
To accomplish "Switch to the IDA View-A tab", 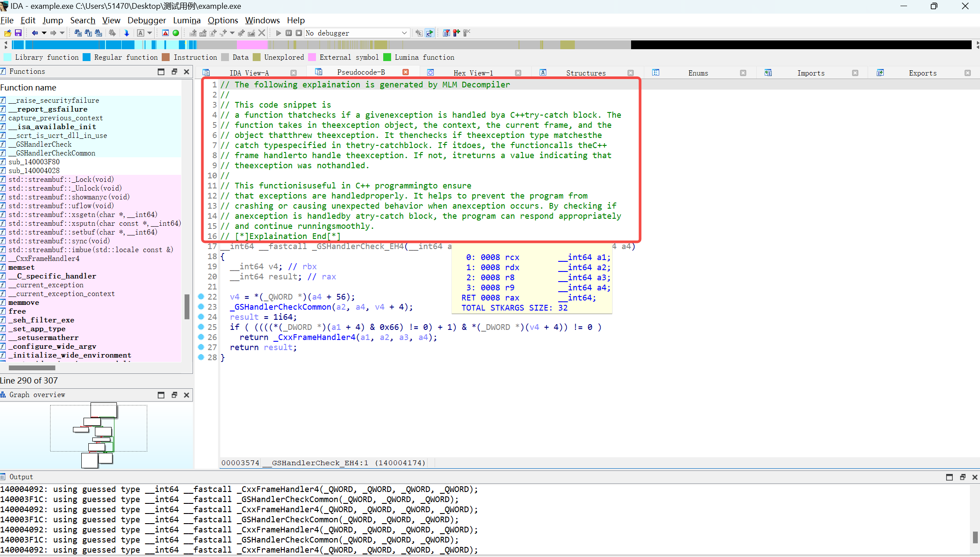I will 249,73.
